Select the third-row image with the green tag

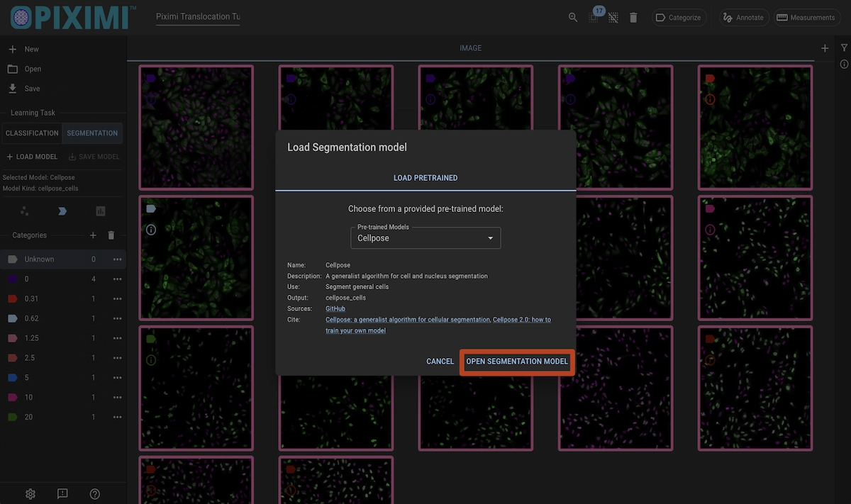pos(196,388)
